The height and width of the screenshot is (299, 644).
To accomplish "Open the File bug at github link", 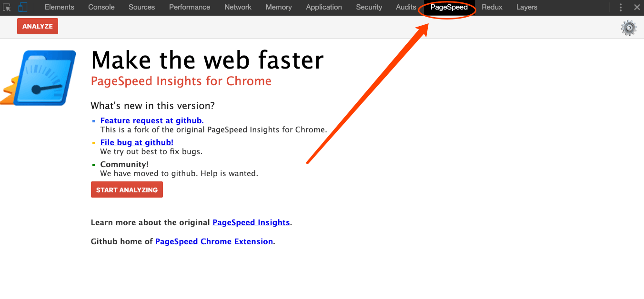I will [137, 142].
